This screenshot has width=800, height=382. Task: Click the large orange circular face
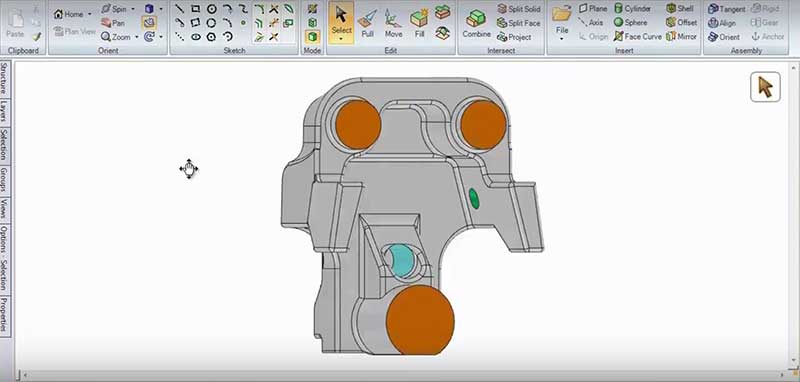click(420, 320)
